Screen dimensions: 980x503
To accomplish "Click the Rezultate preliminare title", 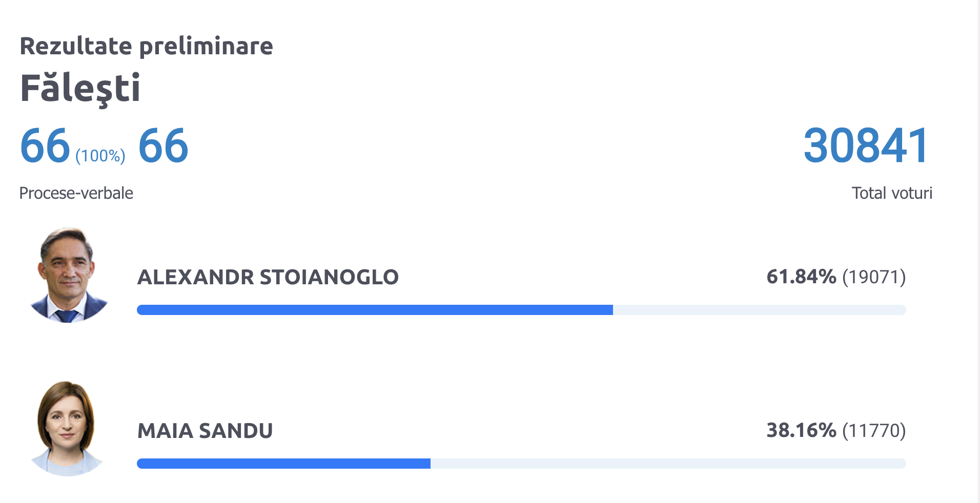I will pos(146,46).
